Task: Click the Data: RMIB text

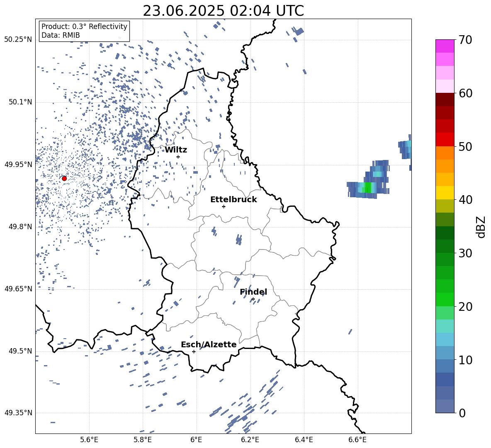Action: 61,35
